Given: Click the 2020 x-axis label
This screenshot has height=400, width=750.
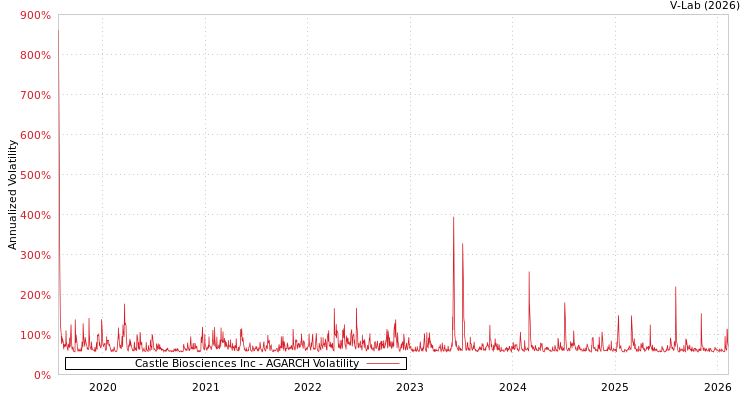Looking at the screenshot, I should (x=103, y=387).
